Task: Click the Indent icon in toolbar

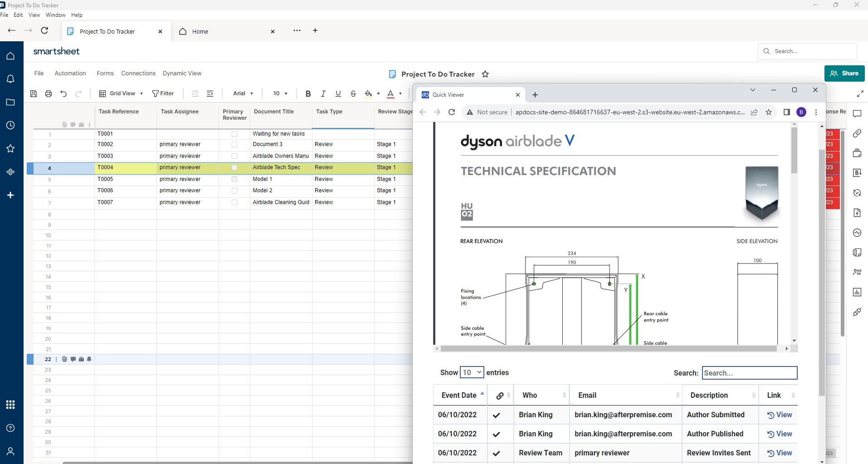Action: tap(210, 93)
